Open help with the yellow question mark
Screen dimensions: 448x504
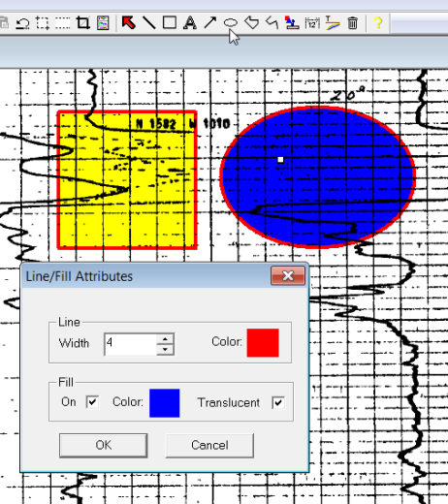(x=378, y=23)
